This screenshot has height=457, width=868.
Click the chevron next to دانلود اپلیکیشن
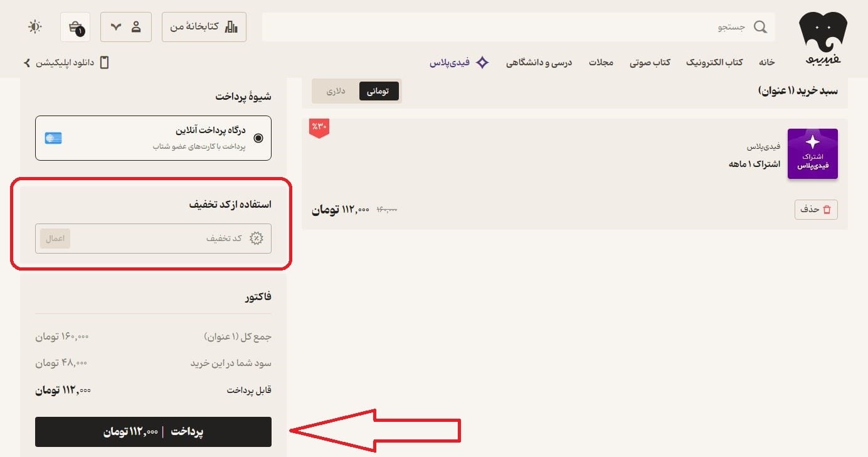click(27, 62)
